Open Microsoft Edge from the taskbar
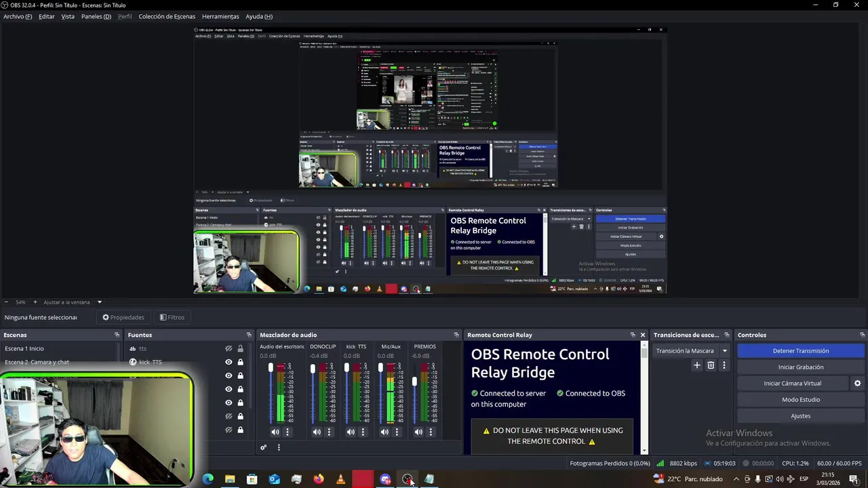 tap(208, 479)
